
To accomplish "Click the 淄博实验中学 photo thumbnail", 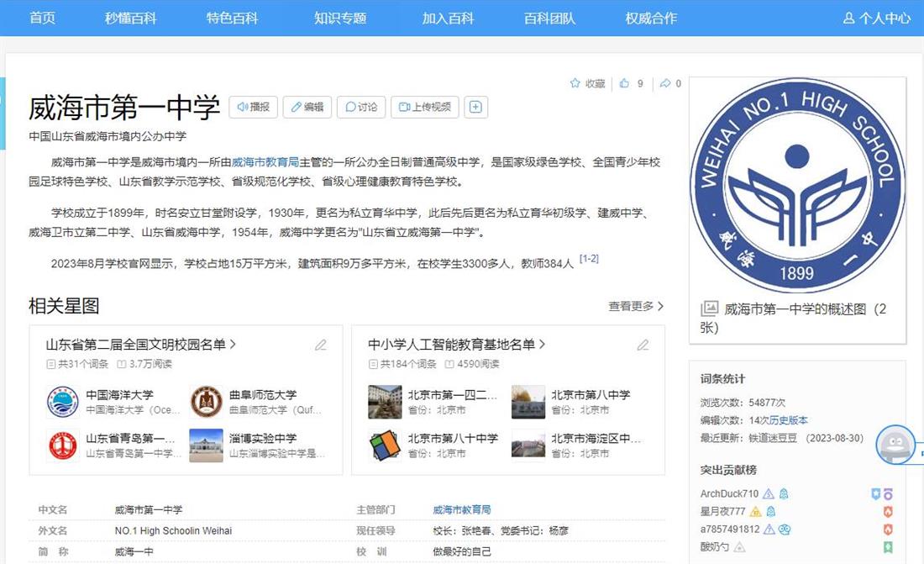I will tap(207, 445).
